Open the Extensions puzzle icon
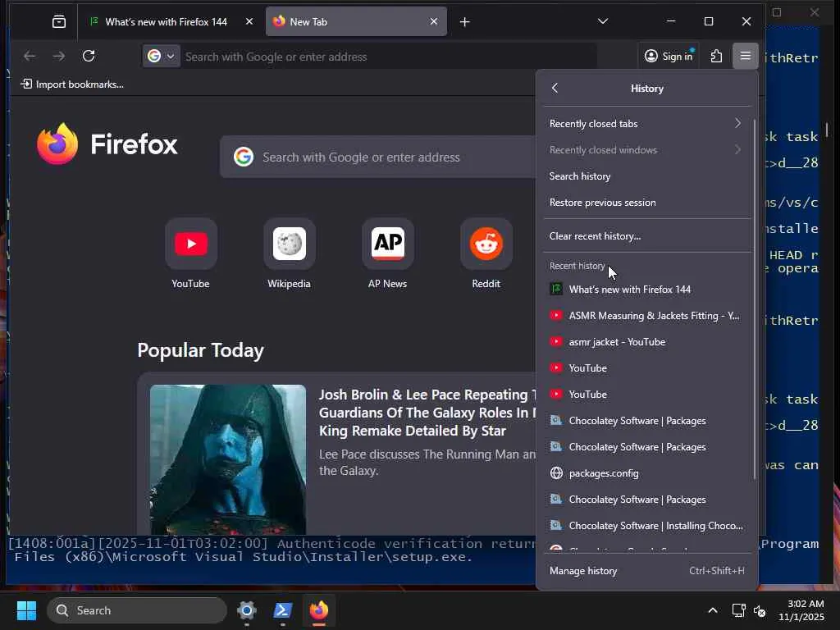The image size is (840, 630). coord(716,57)
